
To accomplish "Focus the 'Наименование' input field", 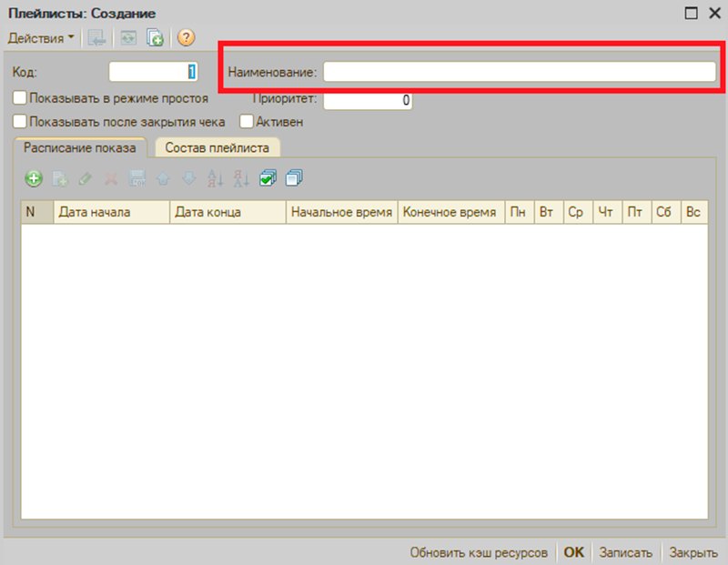I will pos(519,72).
